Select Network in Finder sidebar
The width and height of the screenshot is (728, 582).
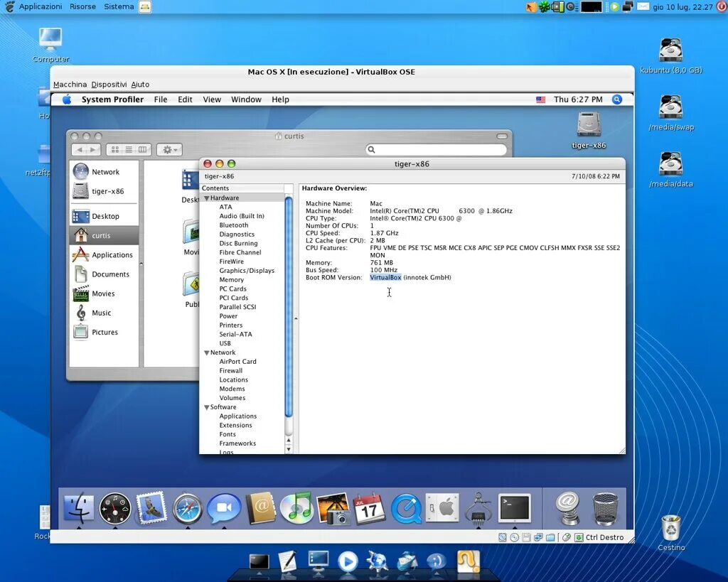click(104, 172)
